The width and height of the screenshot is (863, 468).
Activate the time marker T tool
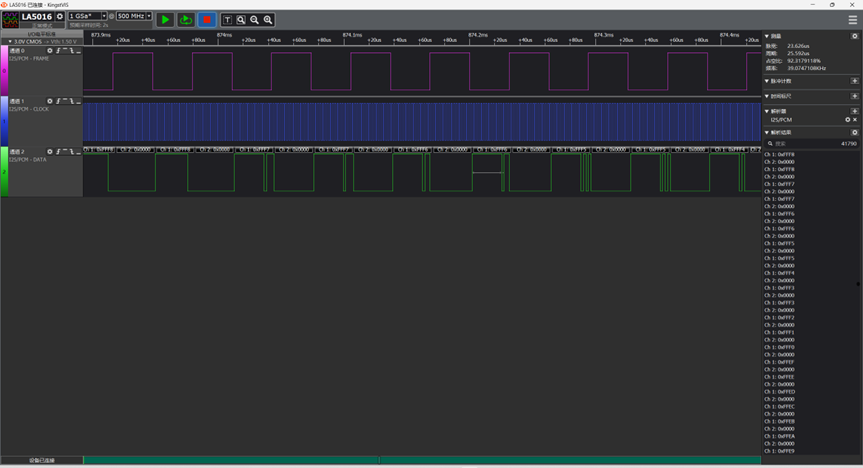tap(227, 20)
